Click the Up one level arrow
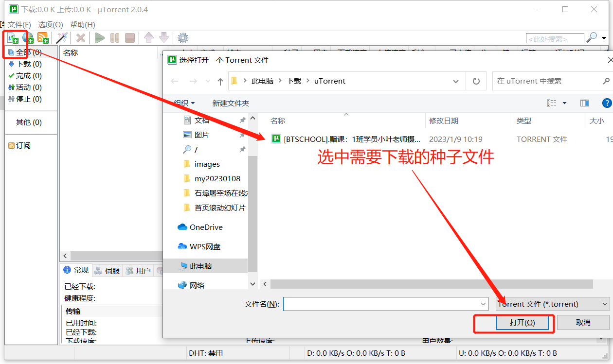Image resolution: width=613 pixels, height=364 pixels. pyautogui.click(x=220, y=81)
